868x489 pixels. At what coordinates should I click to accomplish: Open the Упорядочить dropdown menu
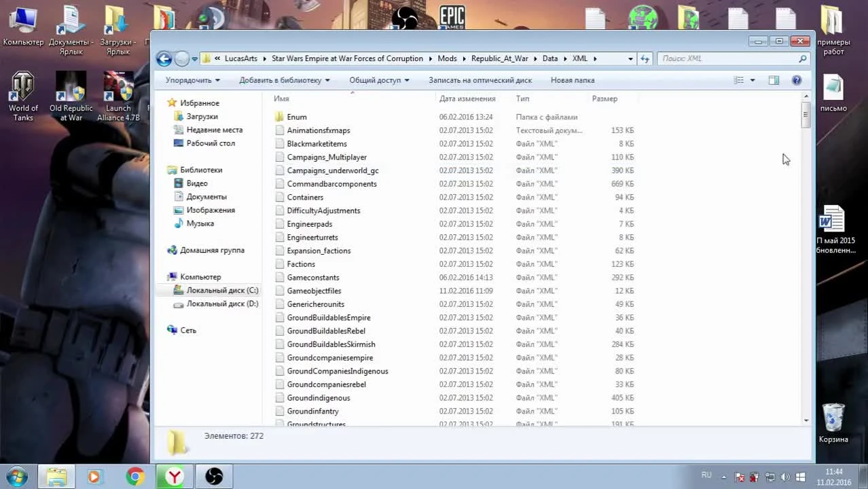coord(193,80)
